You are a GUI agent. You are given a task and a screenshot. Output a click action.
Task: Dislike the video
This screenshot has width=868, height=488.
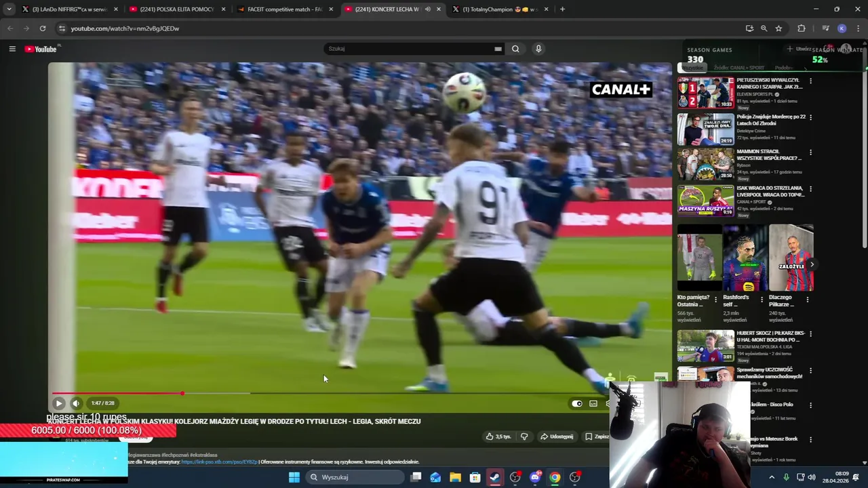[x=524, y=436]
